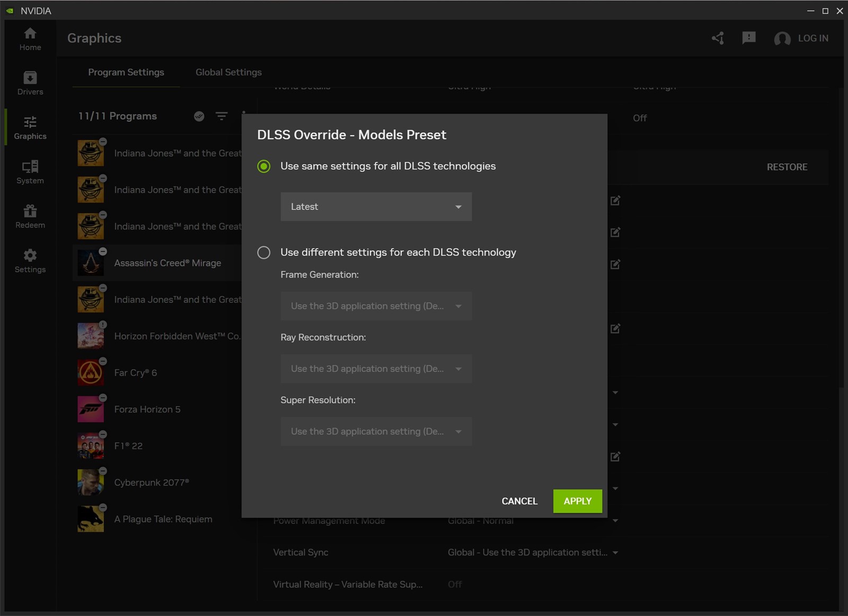Click the Cyberpunk 2077 game icon
Screen dimensions: 848x616
[x=91, y=482]
